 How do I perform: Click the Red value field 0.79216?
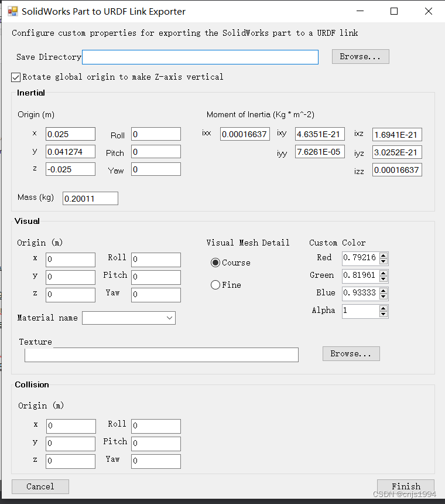point(361,258)
